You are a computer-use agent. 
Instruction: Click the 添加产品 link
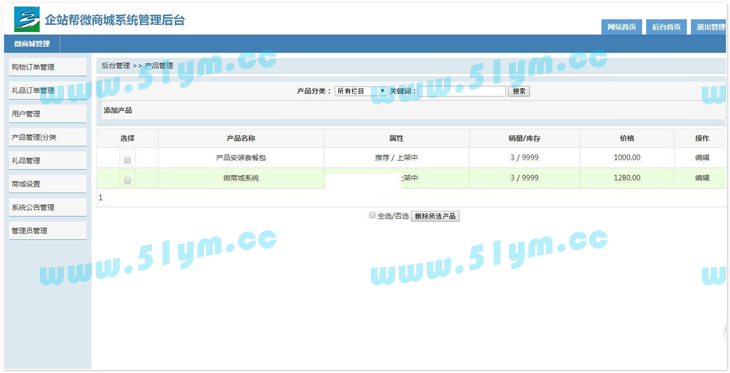pyautogui.click(x=118, y=110)
